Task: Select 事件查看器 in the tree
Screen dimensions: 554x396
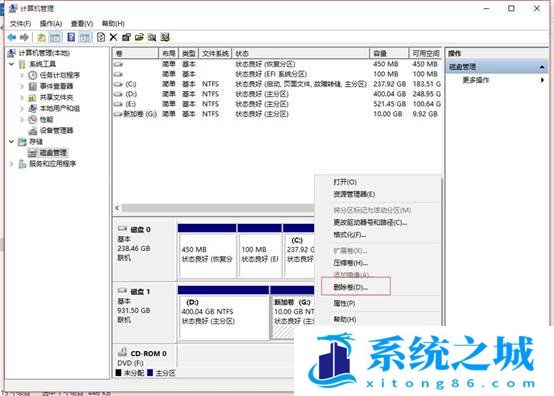Action: pyautogui.click(x=57, y=86)
